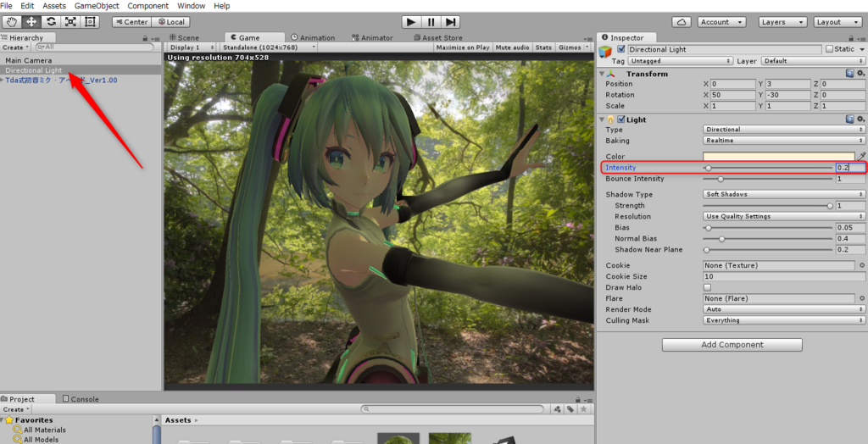Step one frame forward

point(451,22)
